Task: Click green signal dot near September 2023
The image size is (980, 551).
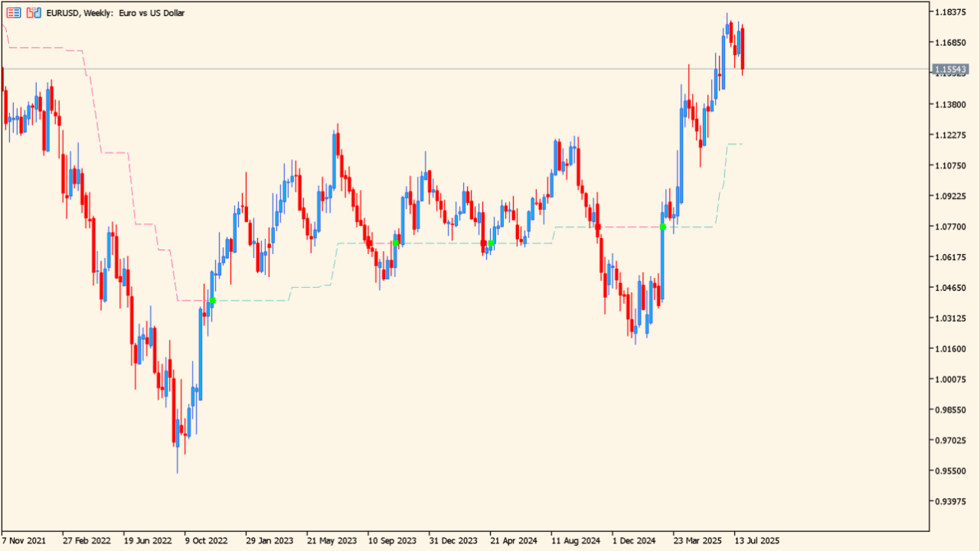Action: 396,243
